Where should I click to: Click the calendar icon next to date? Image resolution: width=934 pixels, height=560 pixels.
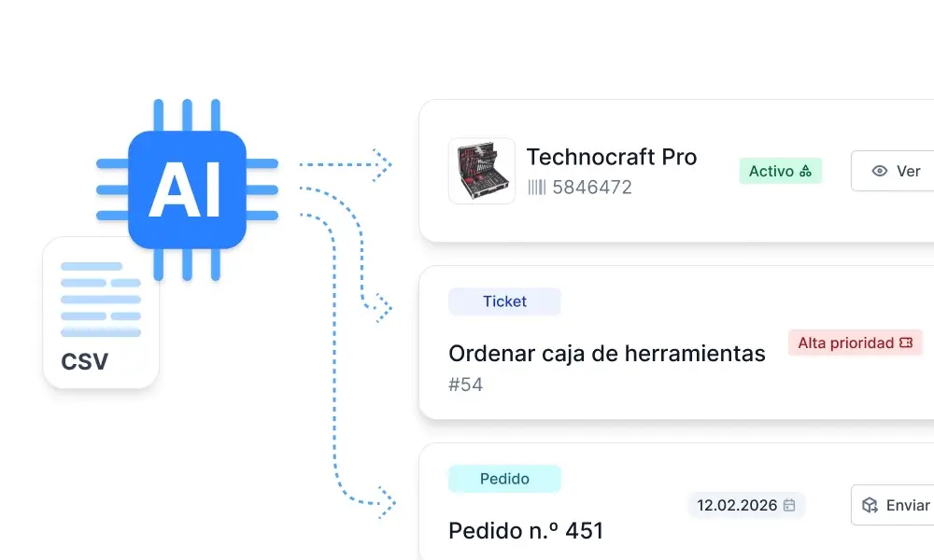coord(789,505)
